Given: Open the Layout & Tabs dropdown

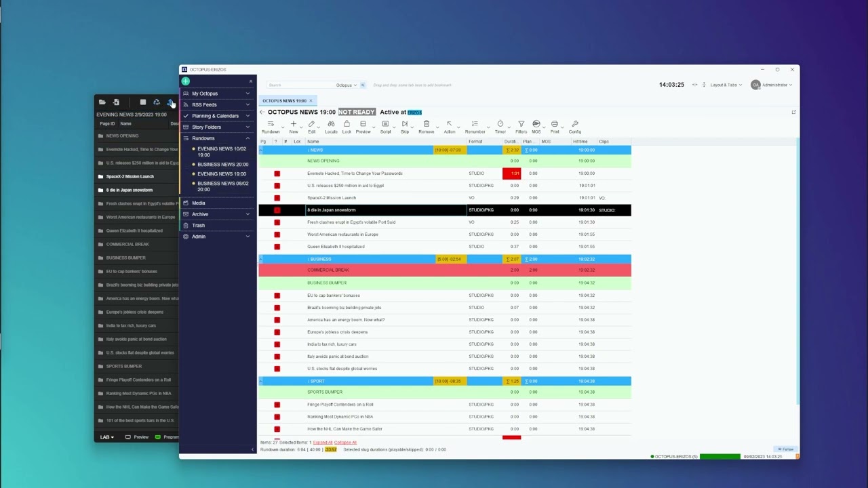Looking at the screenshot, I should coord(726,85).
